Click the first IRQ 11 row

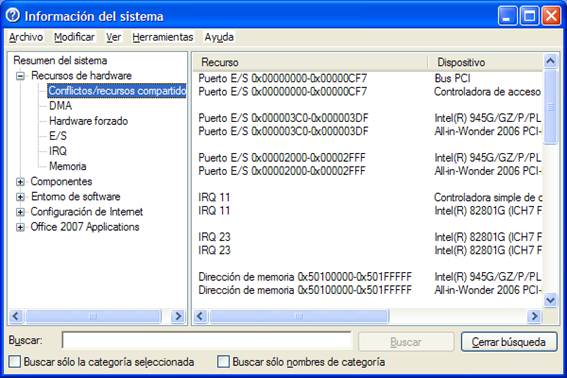coord(368,197)
